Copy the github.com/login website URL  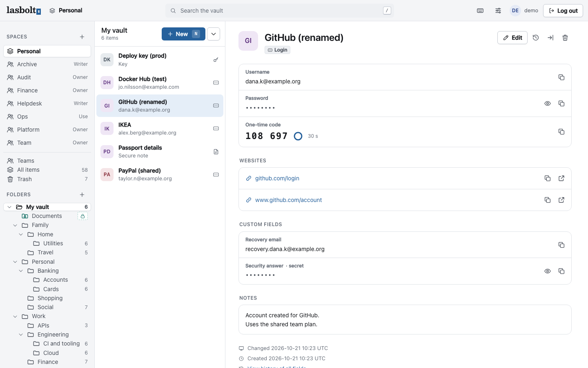point(548,178)
